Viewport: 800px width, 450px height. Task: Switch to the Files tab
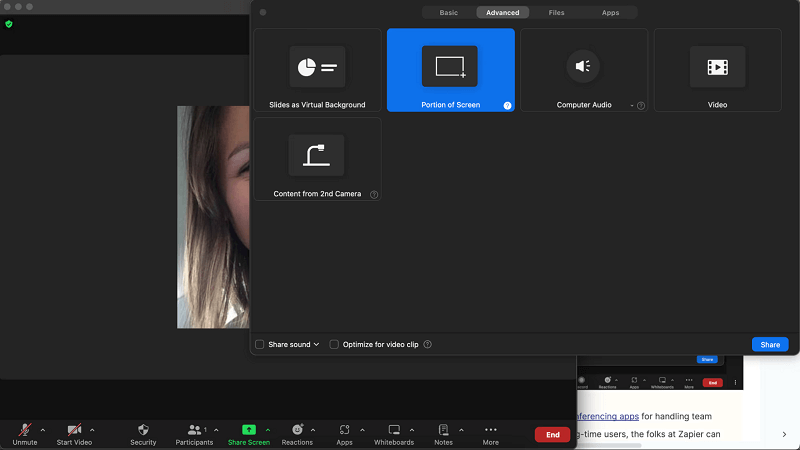[556, 13]
